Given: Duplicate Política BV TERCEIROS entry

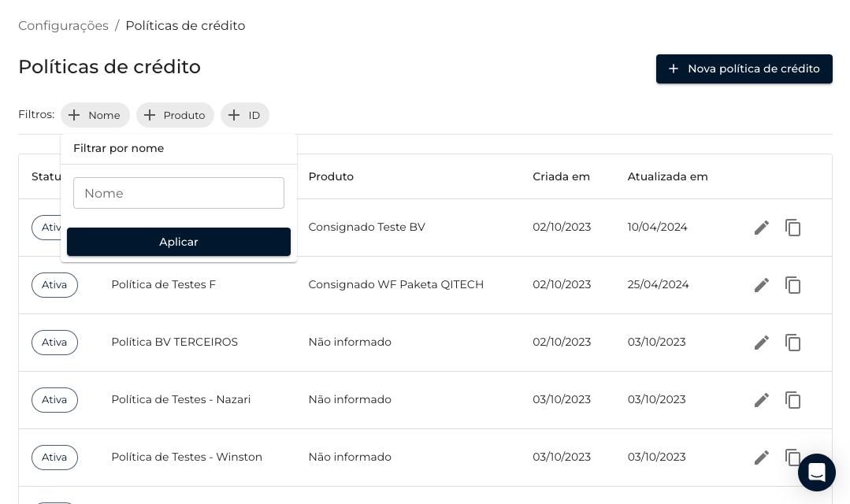Looking at the screenshot, I should [x=792, y=343].
